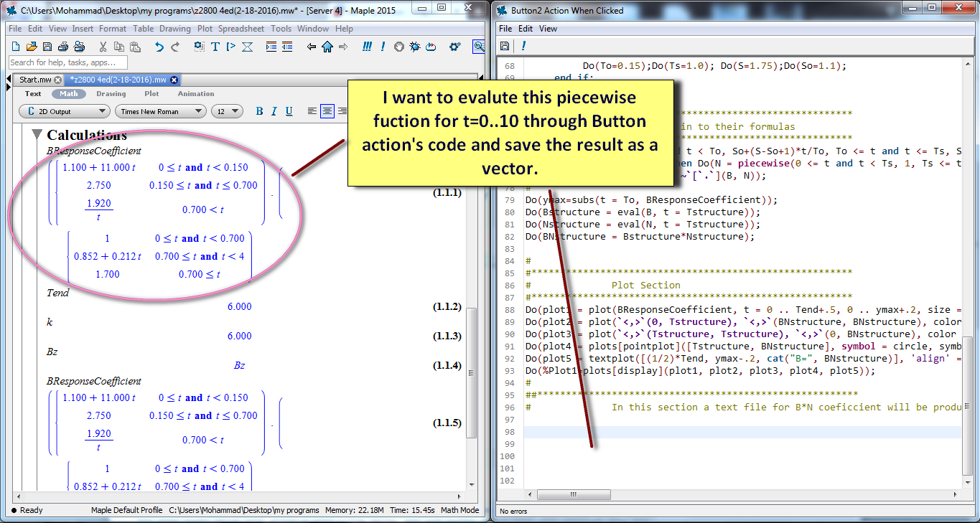Open print preview in Maple toolbar
Screen dimensions: 980x523
[79, 47]
